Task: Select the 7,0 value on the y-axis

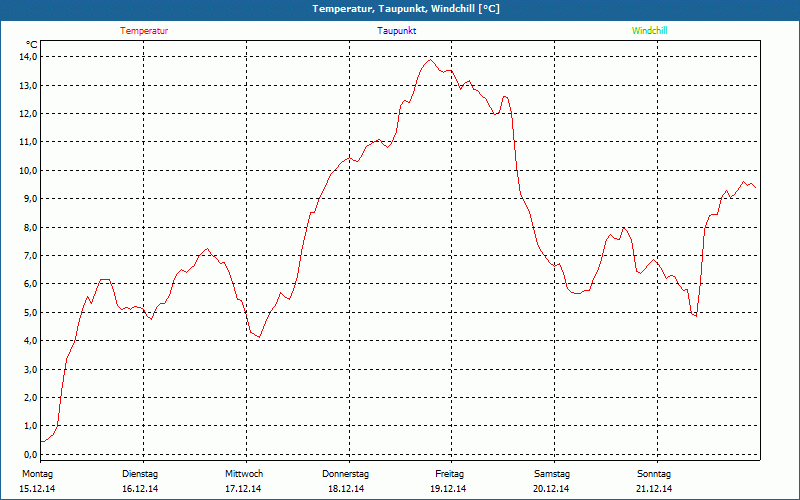Action: pos(29,255)
